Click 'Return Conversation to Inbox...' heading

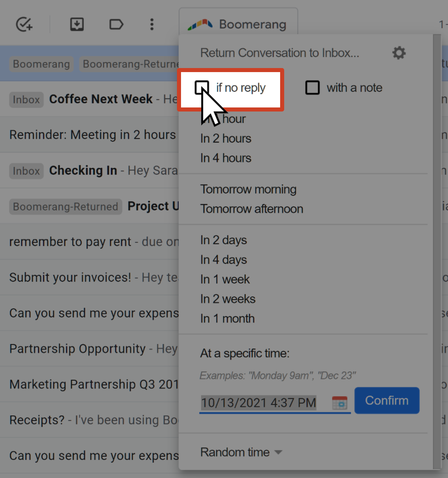[x=279, y=53]
